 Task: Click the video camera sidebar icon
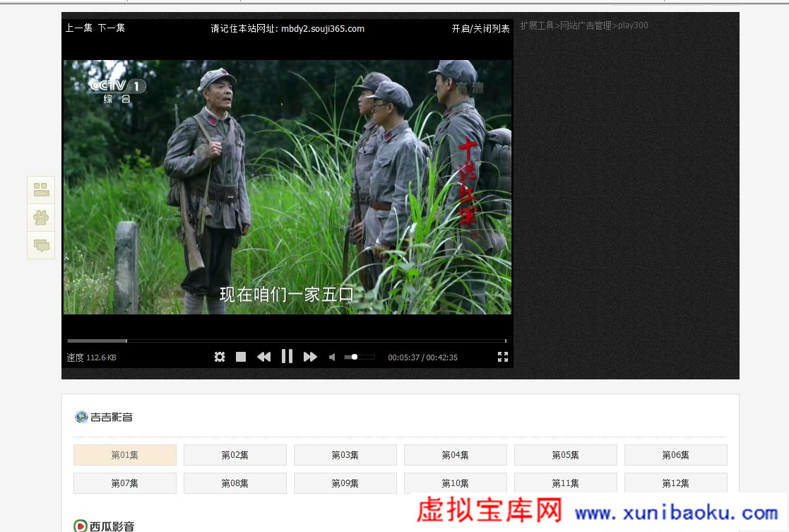[41, 190]
